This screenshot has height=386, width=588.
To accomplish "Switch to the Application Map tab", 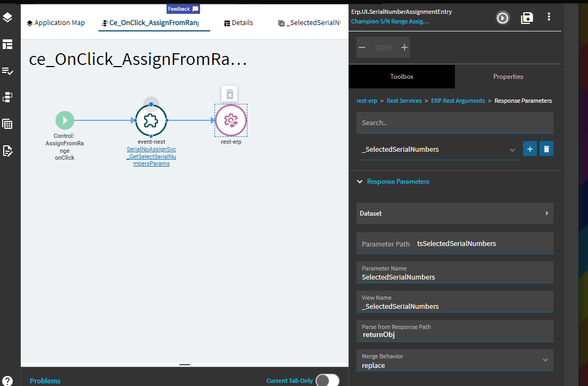I will [56, 23].
